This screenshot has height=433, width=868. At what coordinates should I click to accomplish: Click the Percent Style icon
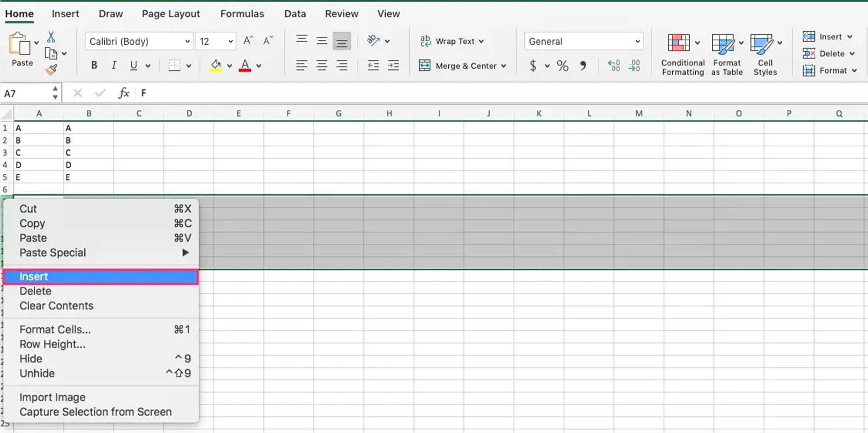tap(562, 66)
